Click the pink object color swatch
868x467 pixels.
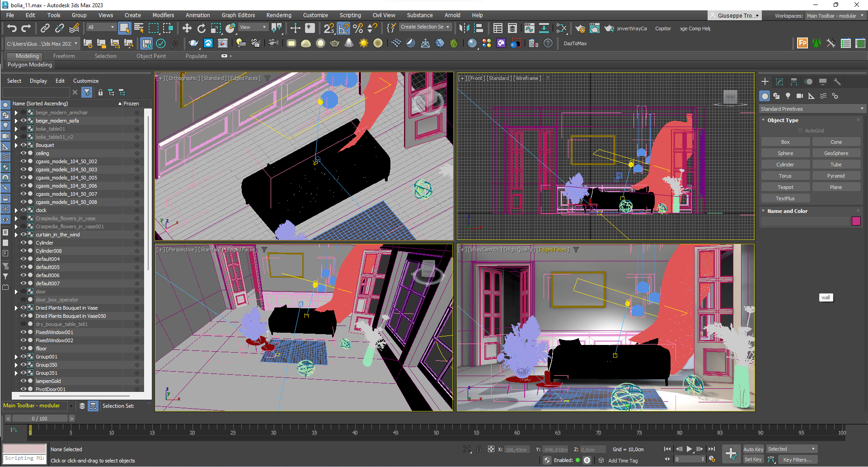856,221
